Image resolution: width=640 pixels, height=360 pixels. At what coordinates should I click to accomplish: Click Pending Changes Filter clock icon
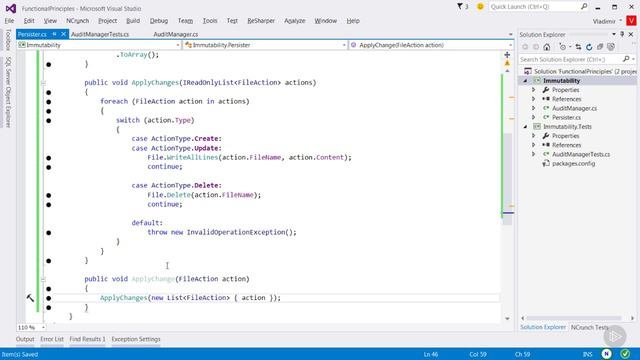pos(563,47)
